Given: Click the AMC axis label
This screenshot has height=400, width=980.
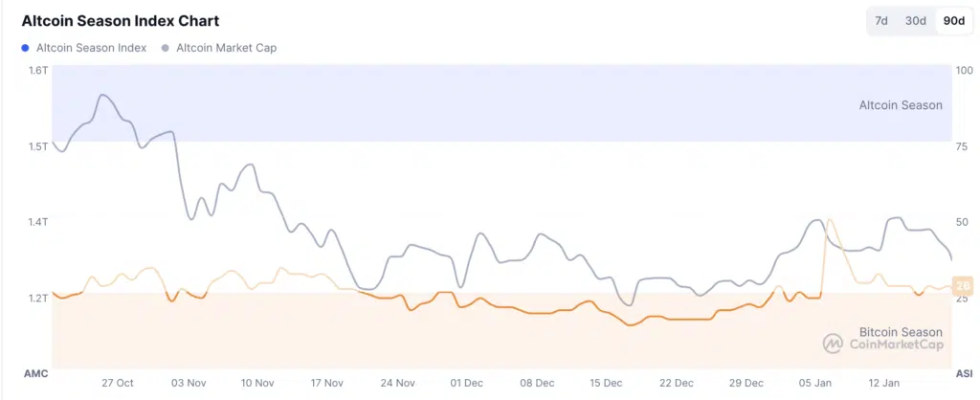Looking at the screenshot, I should 35,372.
